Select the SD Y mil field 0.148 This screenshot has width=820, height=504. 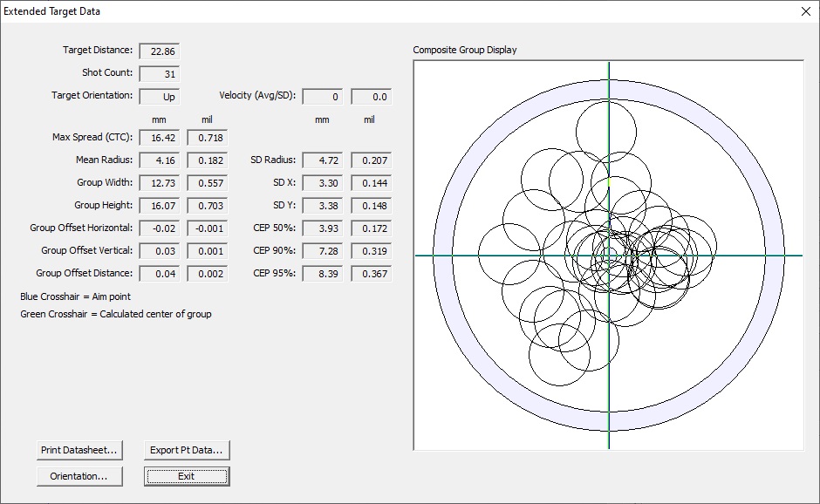click(372, 206)
